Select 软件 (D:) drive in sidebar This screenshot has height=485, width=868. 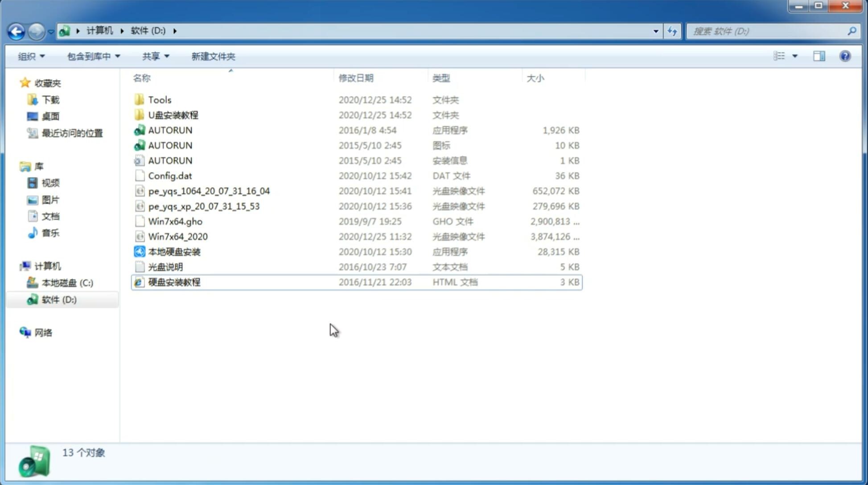point(58,299)
